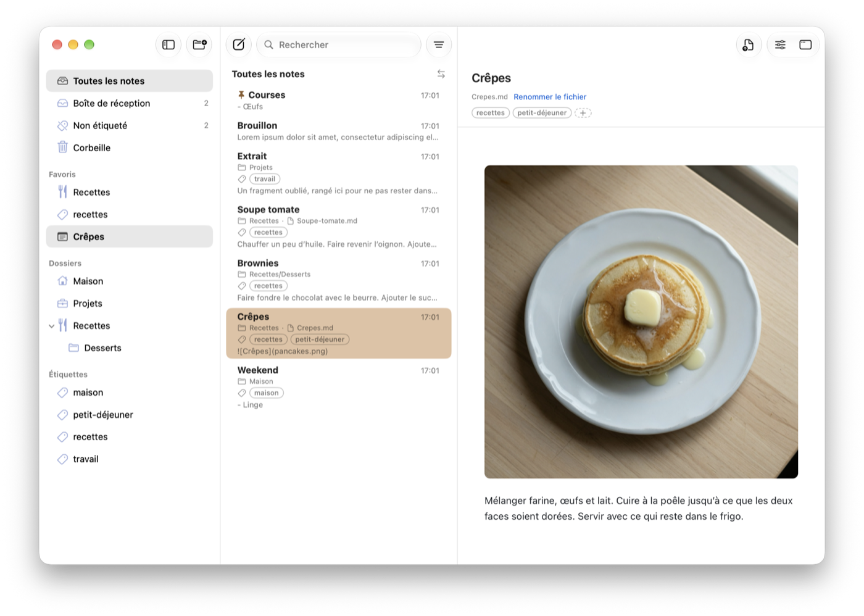
Task: Add a tag with the plus pill
Action: coord(583,113)
